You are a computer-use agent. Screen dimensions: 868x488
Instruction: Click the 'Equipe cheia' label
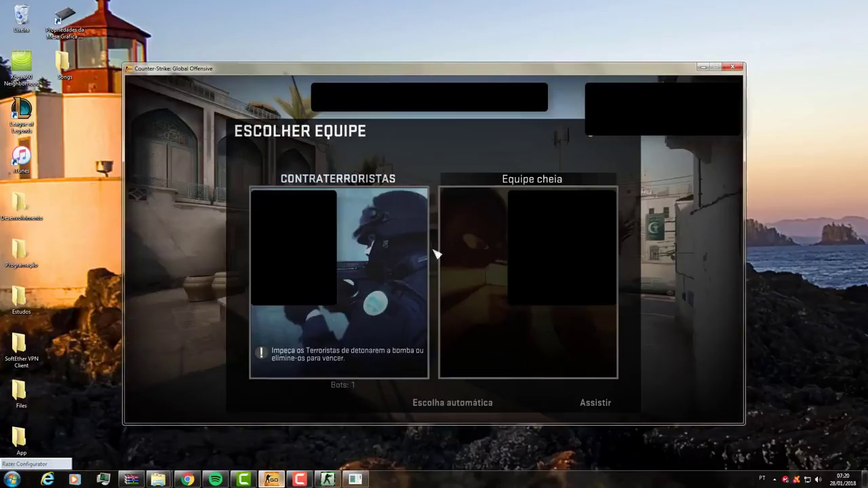[532, 179]
